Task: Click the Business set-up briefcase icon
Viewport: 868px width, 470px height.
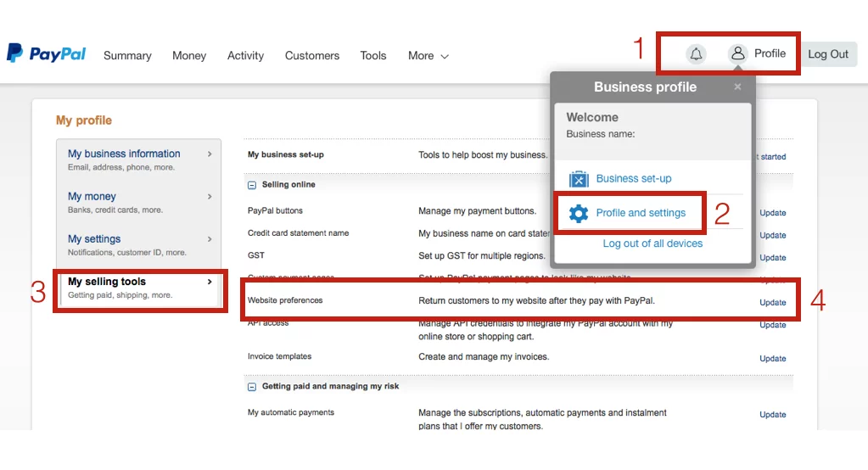Action: point(579,179)
